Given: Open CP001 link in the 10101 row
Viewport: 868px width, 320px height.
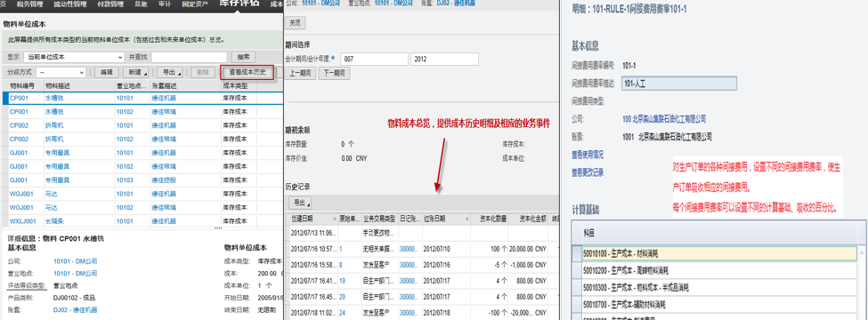Looking at the screenshot, I should coord(19,98).
